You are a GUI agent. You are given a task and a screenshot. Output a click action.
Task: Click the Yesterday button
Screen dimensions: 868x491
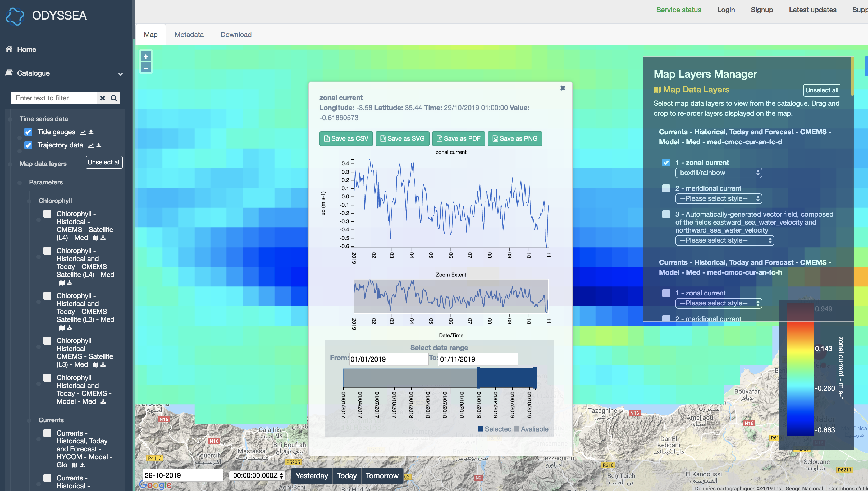click(312, 475)
